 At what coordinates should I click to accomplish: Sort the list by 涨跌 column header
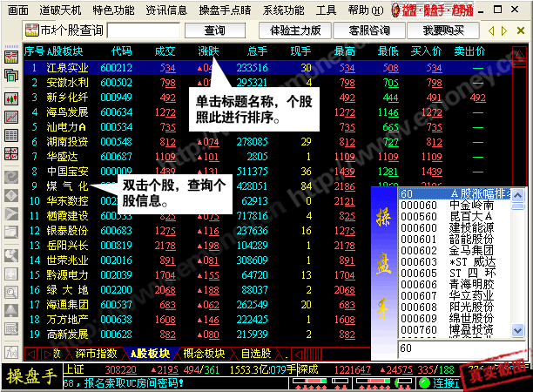point(209,51)
